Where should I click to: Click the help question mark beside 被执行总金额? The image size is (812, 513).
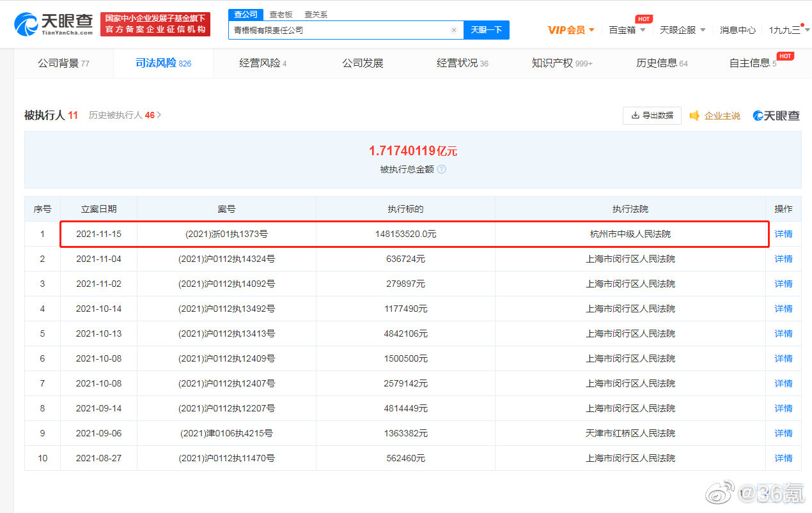(441, 169)
